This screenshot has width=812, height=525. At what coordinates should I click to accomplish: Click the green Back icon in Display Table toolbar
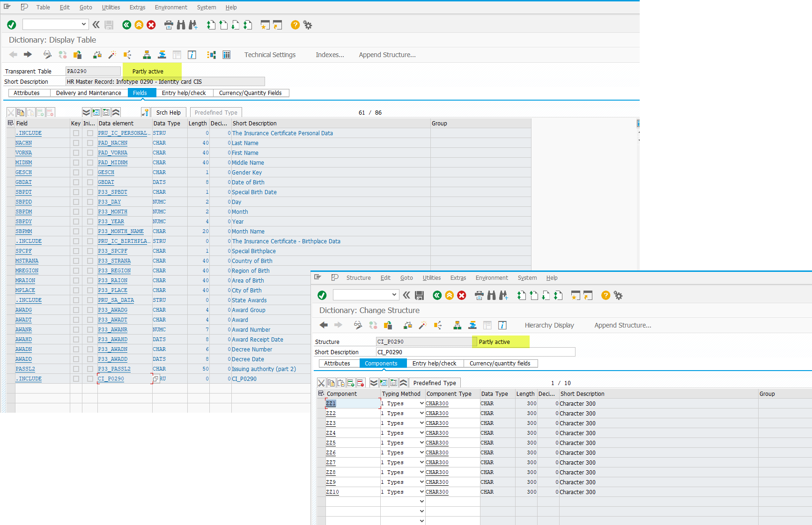click(x=127, y=25)
